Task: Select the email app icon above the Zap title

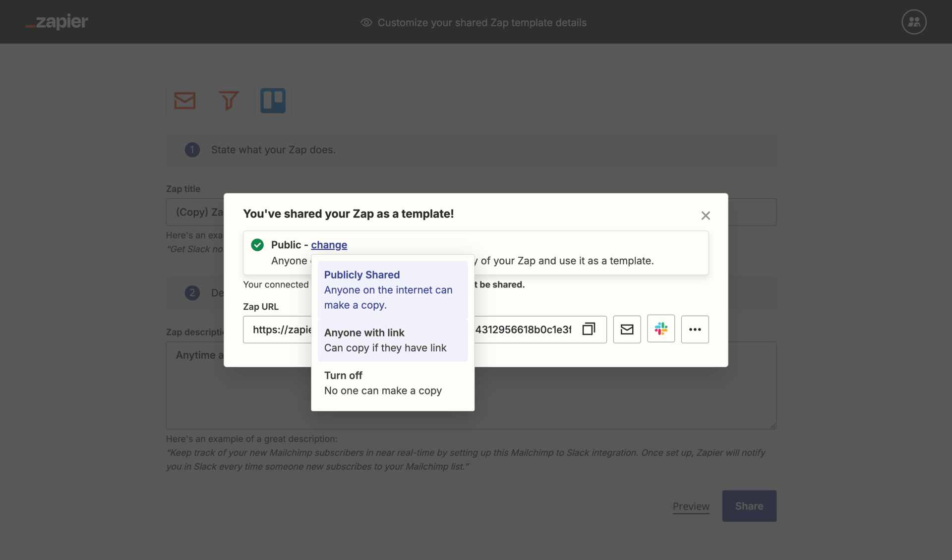Action: [184, 101]
